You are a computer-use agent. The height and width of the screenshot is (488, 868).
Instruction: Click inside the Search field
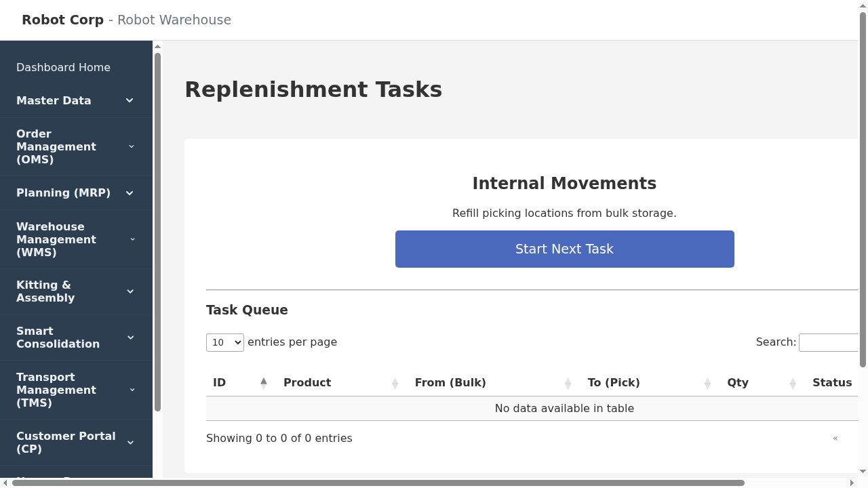pos(833,342)
